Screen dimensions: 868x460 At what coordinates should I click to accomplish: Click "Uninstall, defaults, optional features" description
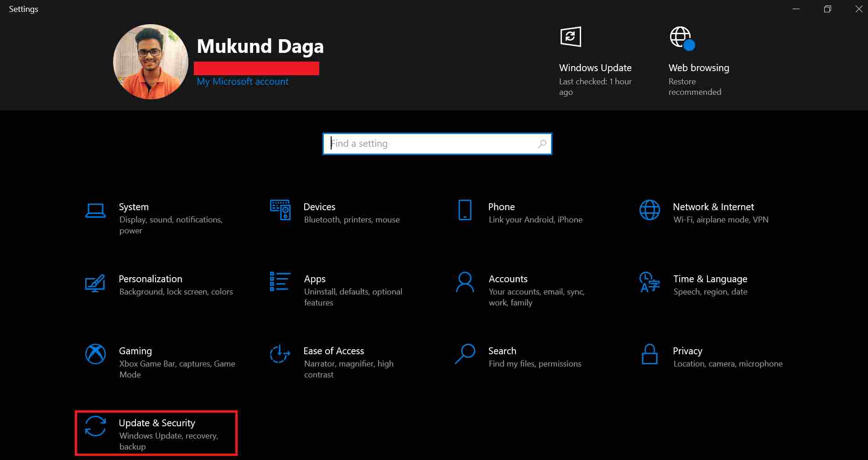coord(353,297)
